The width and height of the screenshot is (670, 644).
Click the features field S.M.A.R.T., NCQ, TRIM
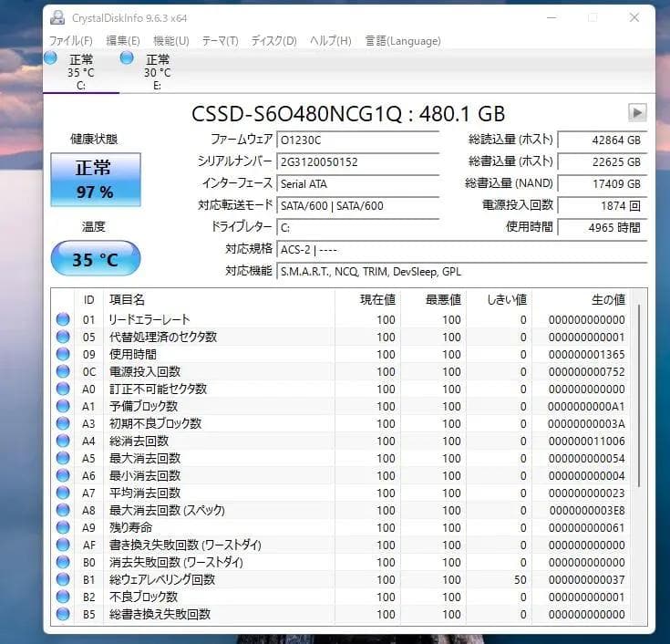pos(462,272)
